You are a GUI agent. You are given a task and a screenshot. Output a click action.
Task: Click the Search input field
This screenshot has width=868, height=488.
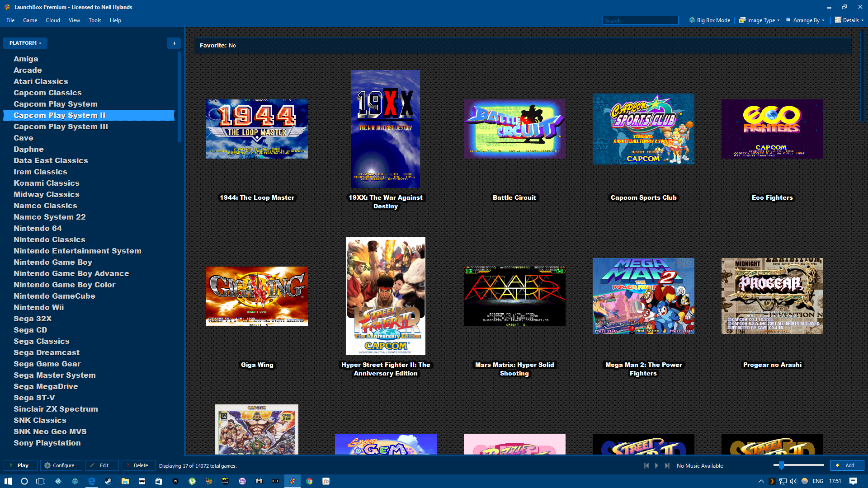640,20
